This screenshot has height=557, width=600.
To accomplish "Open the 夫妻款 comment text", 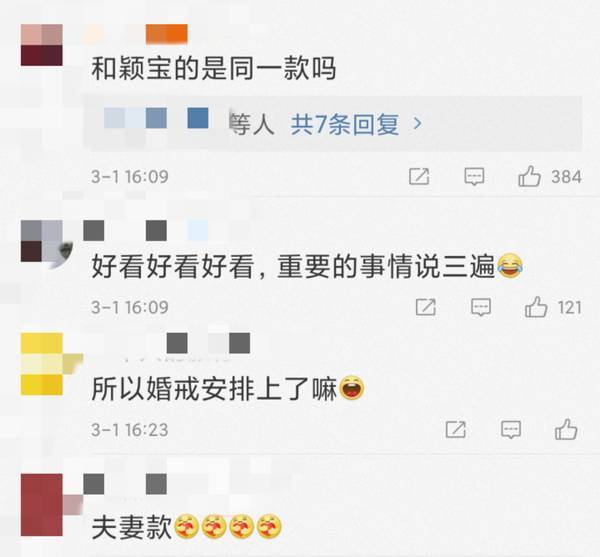I will 131,528.
